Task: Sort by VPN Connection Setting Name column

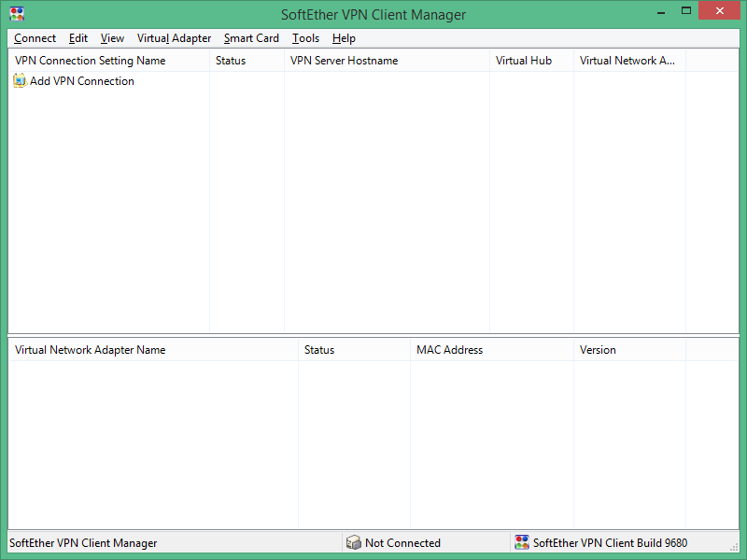Action: (x=109, y=61)
